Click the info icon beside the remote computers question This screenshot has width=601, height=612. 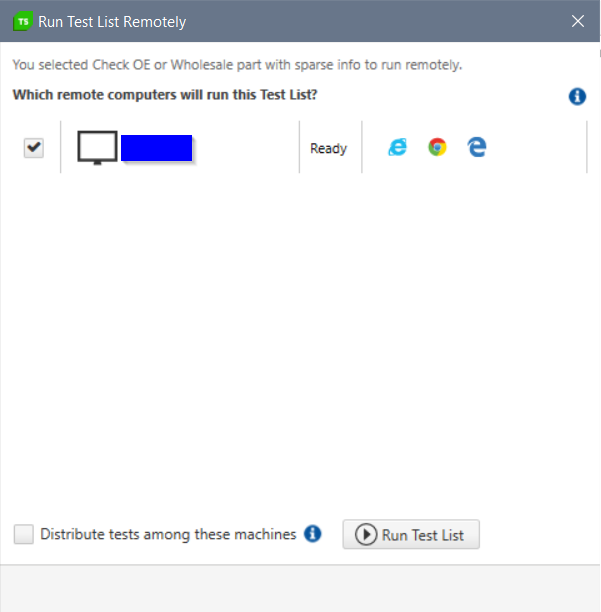[x=576, y=96]
